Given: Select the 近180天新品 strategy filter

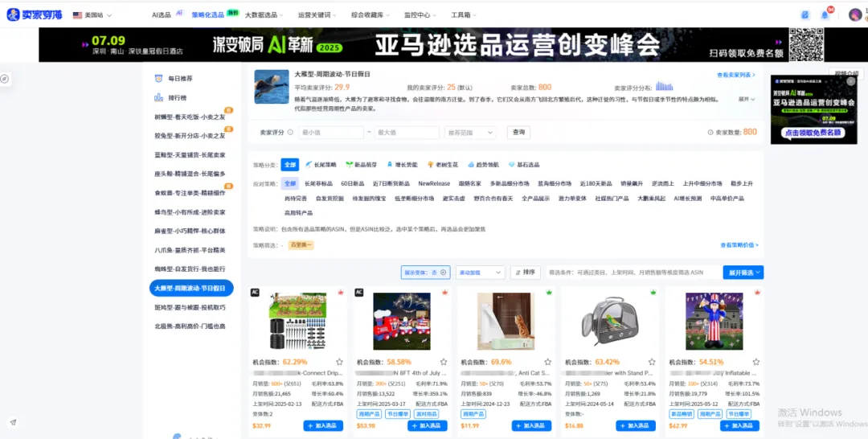Looking at the screenshot, I should [596, 183].
